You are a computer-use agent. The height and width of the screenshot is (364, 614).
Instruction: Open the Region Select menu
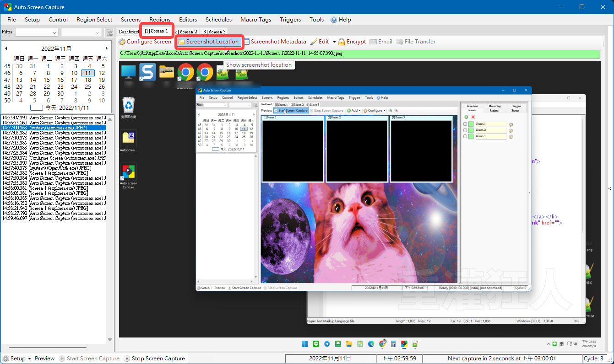click(x=94, y=20)
